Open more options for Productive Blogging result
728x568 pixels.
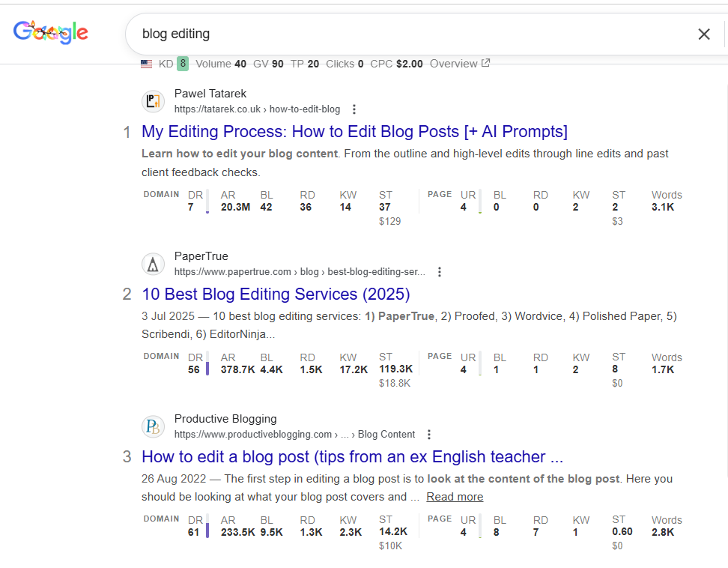(429, 435)
